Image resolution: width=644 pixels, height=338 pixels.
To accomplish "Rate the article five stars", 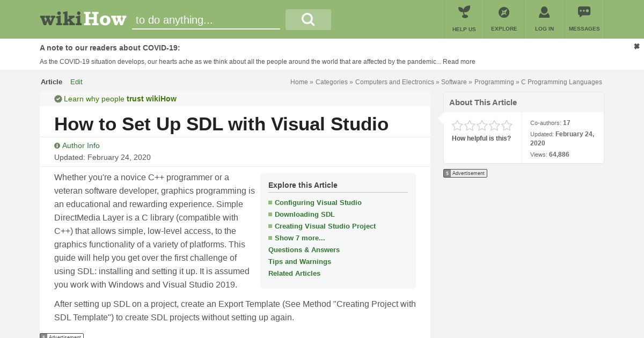I will 507,126.
